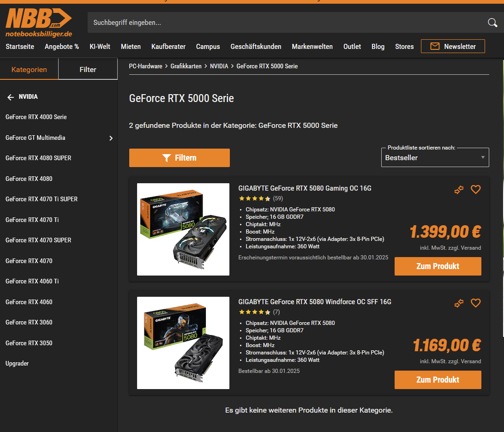This screenshot has width=504, height=432.
Task: Switch to the Filter tab
Action: [88, 69]
